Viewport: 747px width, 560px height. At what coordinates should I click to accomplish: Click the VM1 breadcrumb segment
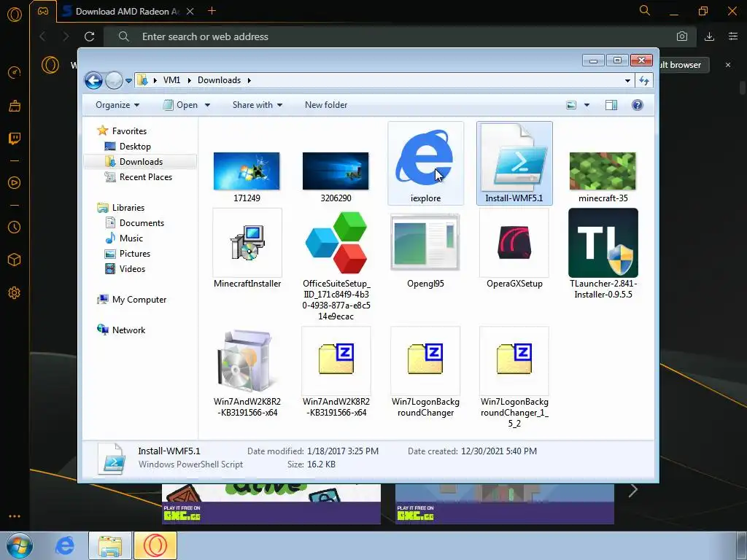pos(171,80)
